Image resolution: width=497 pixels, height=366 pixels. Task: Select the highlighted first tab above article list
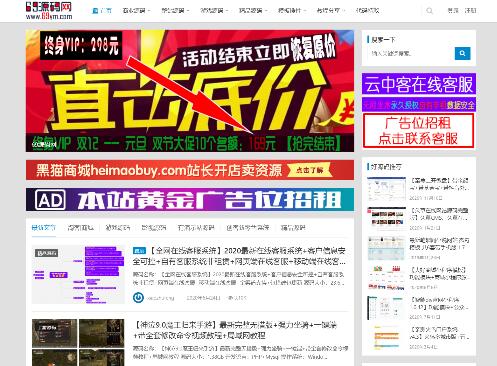[x=44, y=228]
